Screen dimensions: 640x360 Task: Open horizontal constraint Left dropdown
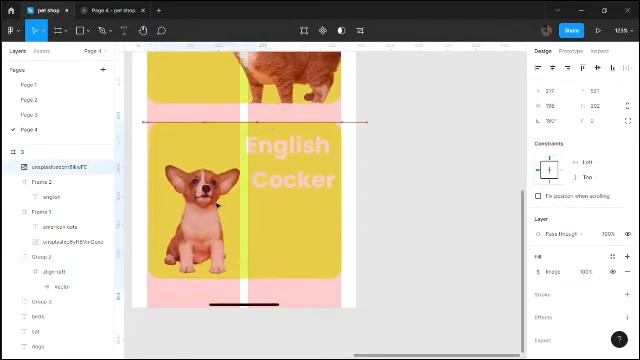[x=587, y=162]
